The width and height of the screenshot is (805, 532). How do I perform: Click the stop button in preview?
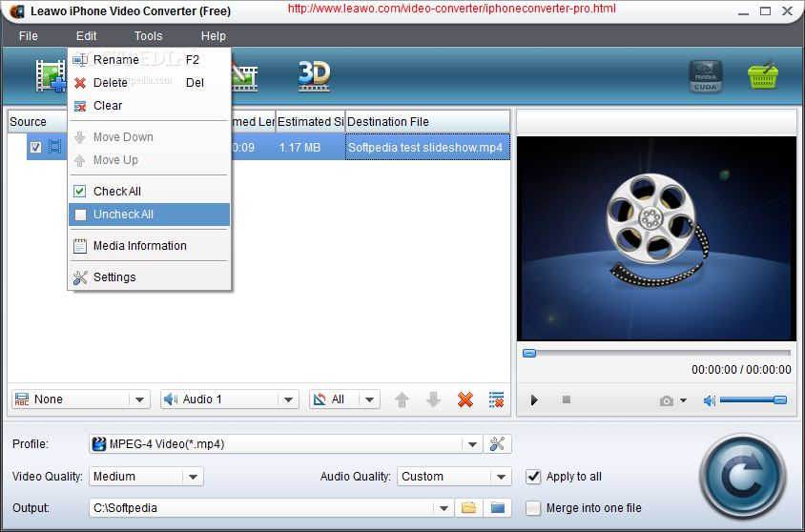567,399
